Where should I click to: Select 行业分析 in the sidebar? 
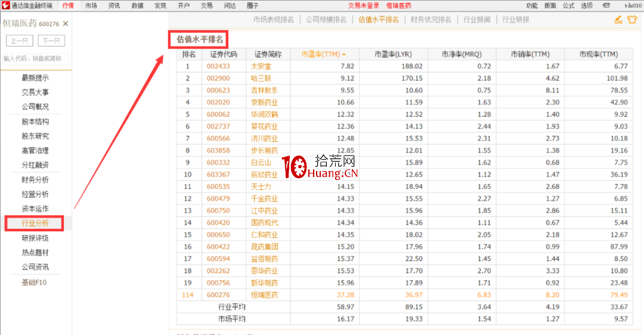tap(35, 223)
